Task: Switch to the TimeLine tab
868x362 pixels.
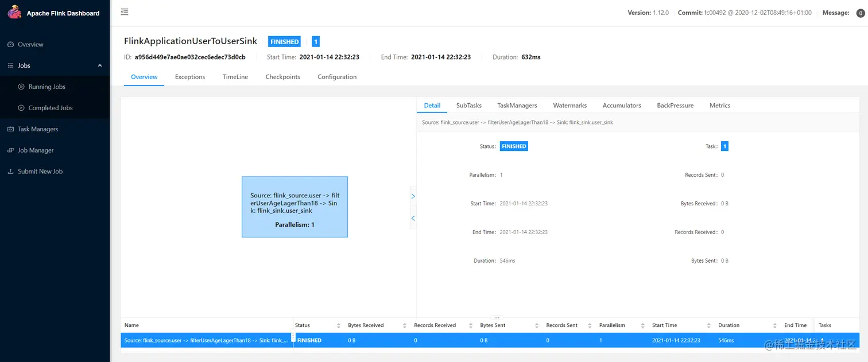Action: tap(235, 77)
